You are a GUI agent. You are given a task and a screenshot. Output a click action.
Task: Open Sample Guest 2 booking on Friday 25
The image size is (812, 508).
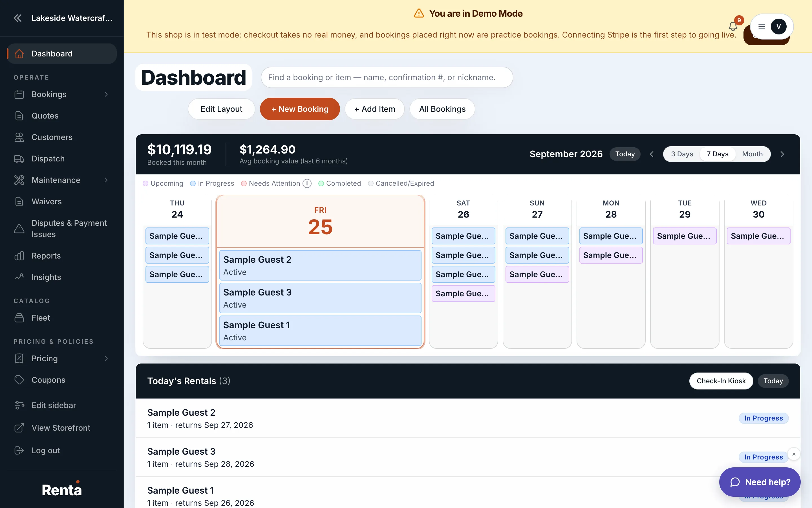tap(320, 265)
